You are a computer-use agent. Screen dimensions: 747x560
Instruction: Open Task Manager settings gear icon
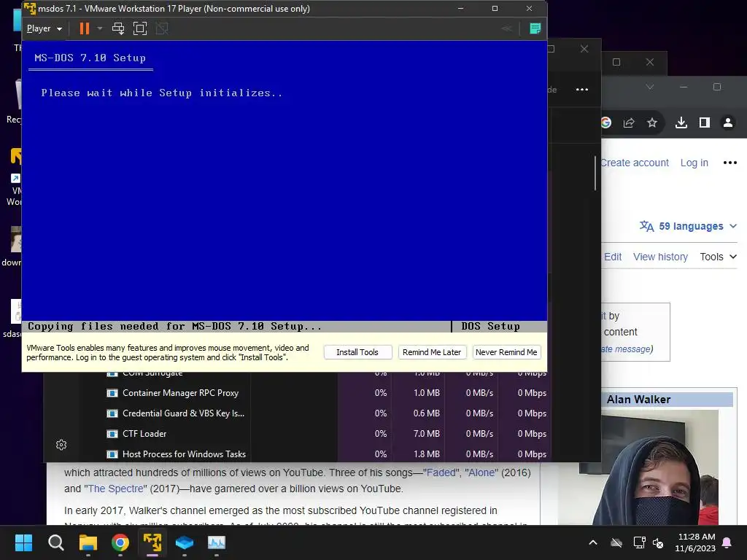[61, 445]
